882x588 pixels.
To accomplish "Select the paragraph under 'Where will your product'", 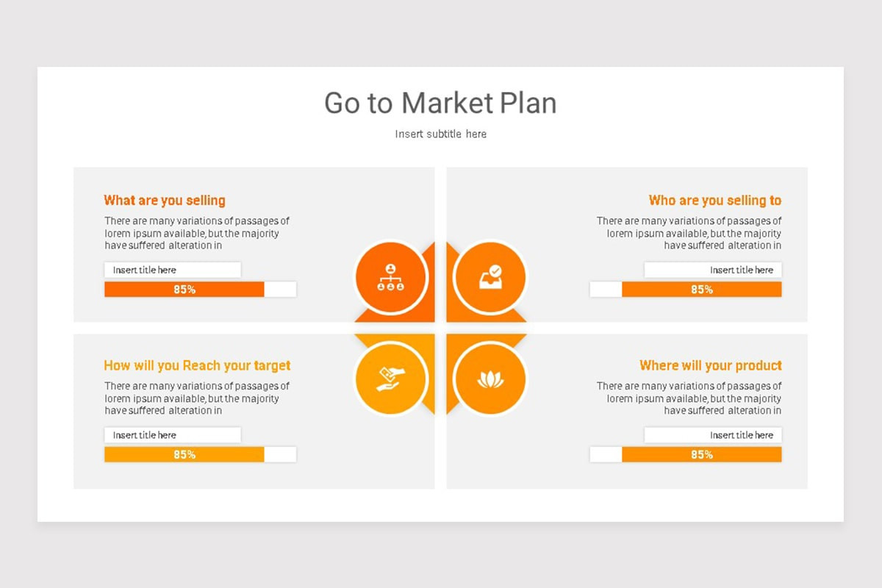I will point(689,398).
